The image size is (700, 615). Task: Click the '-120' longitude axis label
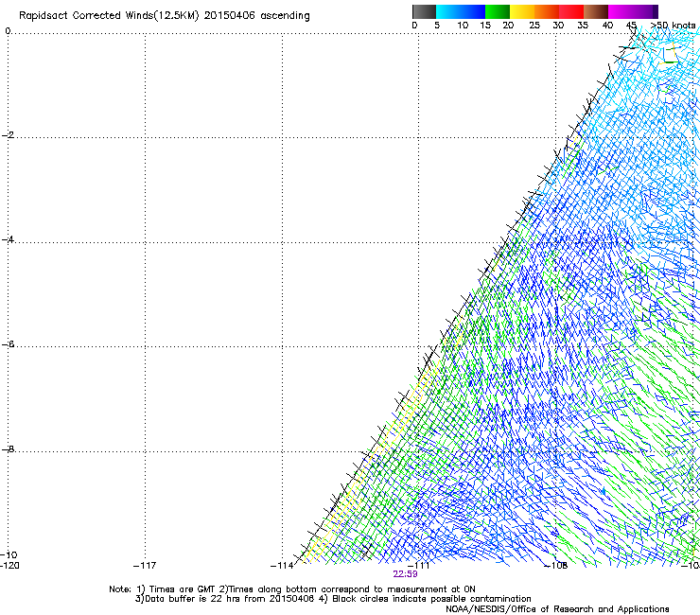pyautogui.click(x=9, y=566)
